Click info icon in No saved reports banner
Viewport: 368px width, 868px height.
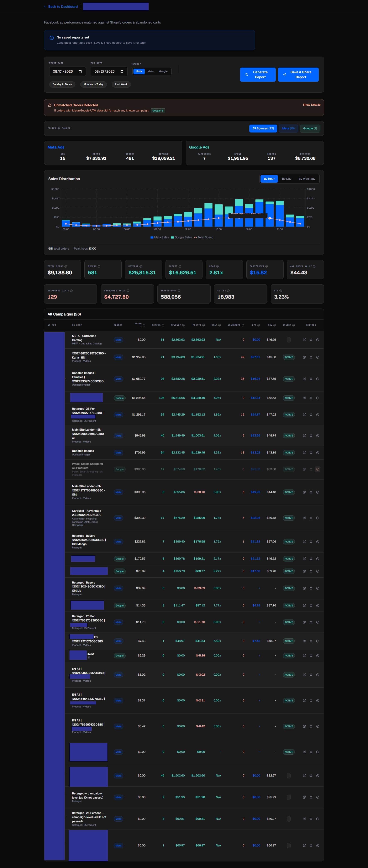[52, 38]
